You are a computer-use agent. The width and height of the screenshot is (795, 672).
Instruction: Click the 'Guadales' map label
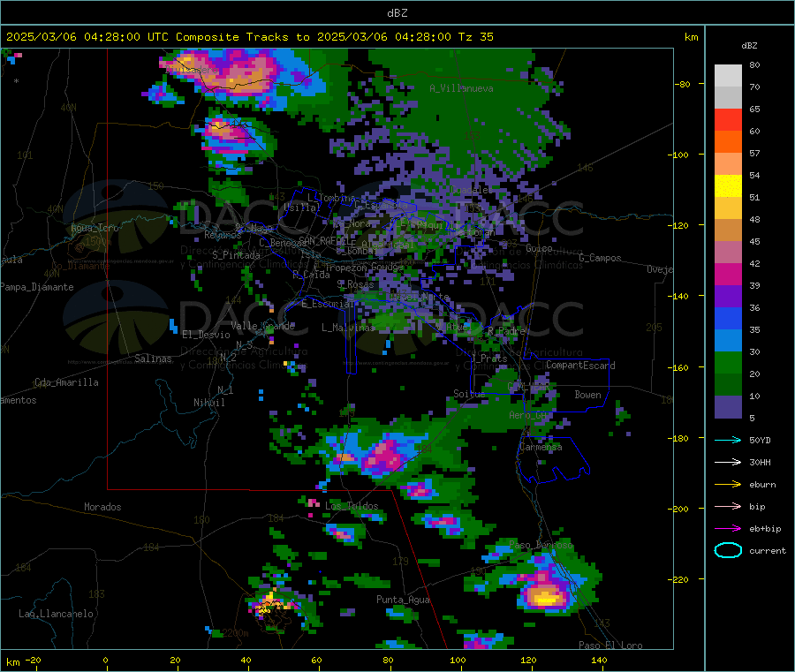[x=471, y=190]
